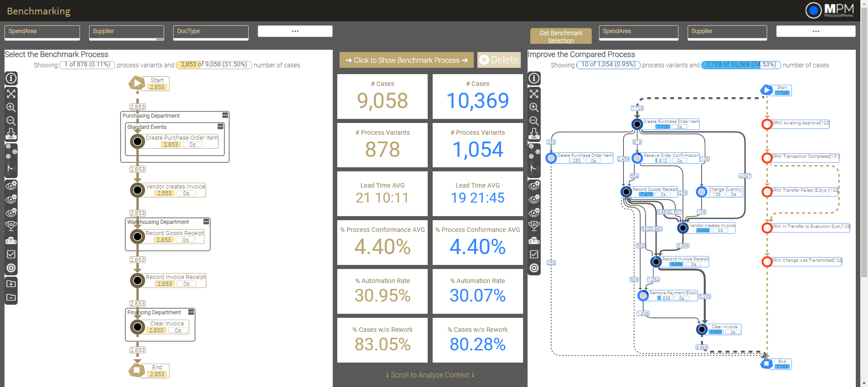The height and width of the screenshot is (387, 868).
Task: Click trophy icon in benchmark toolbar
Action: pyautogui.click(x=11, y=226)
